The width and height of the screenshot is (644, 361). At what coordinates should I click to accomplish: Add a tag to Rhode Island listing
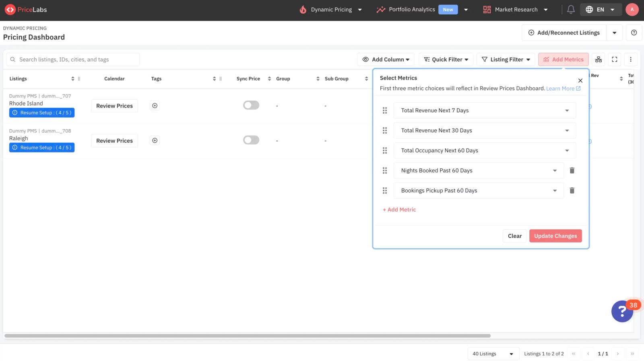click(x=155, y=106)
